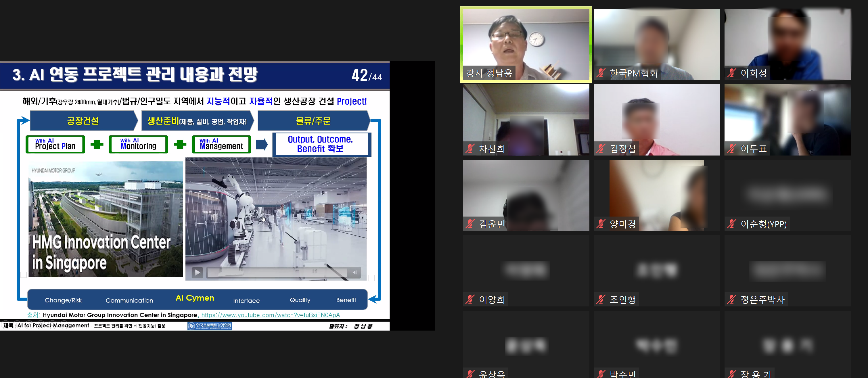
Task: Click muted mic icon beside 정은주박사
Action: point(731,300)
